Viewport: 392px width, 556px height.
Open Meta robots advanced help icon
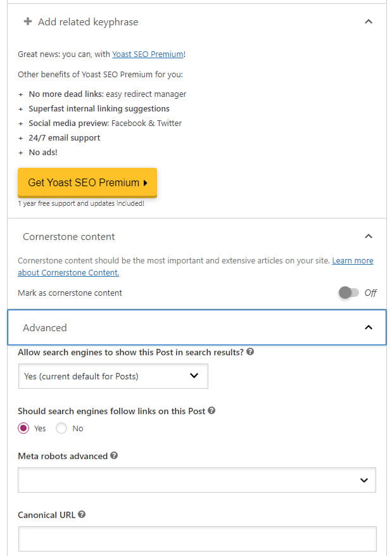(x=113, y=455)
